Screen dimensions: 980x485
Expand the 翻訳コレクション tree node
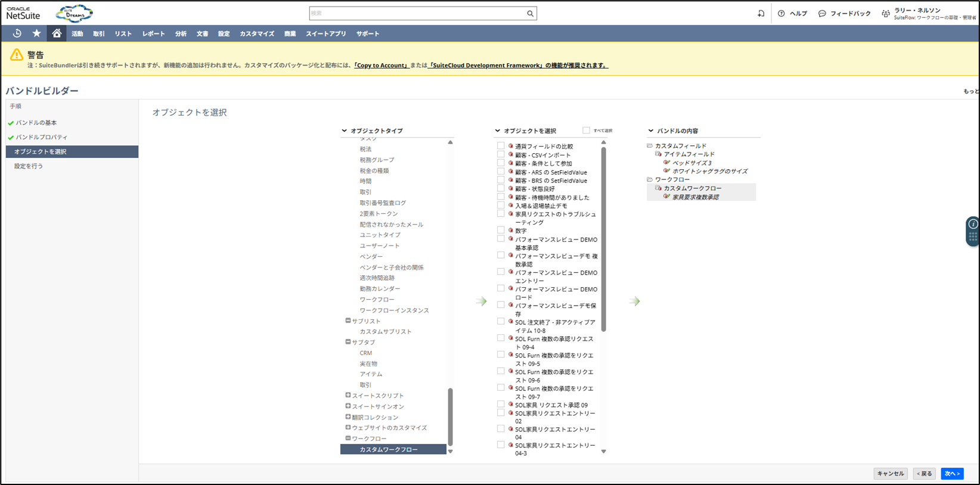click(x=348, y=416)
